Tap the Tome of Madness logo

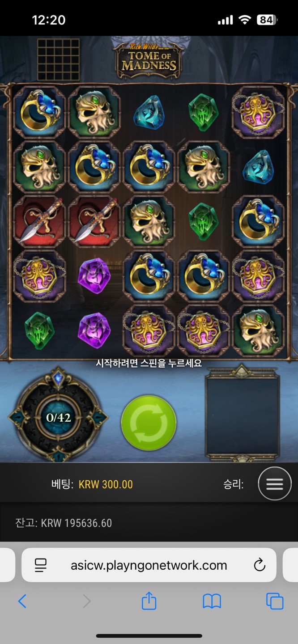pyautogui.click(x=149, y=61)
